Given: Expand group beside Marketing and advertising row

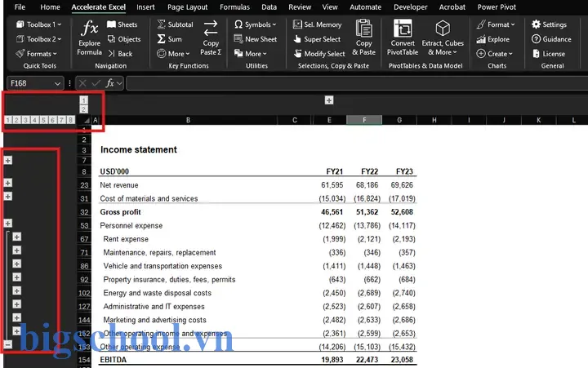Looking at the screenshot, I should tap(16, 317).
